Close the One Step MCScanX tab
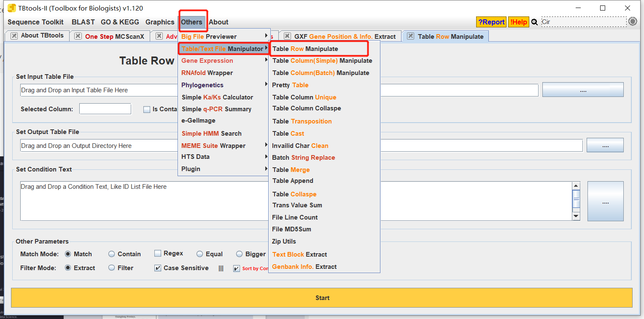 click(78, 36)
